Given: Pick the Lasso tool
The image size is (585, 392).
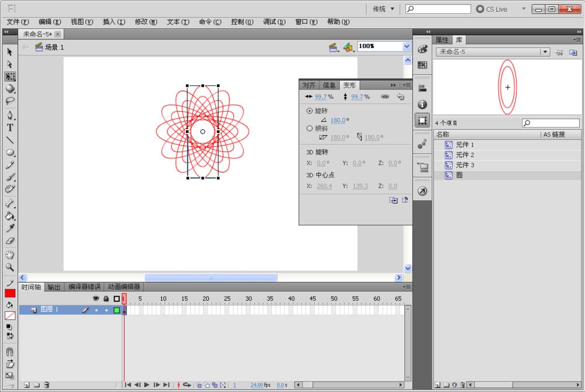Looking at the screenshot, I should tap(10, 101).
